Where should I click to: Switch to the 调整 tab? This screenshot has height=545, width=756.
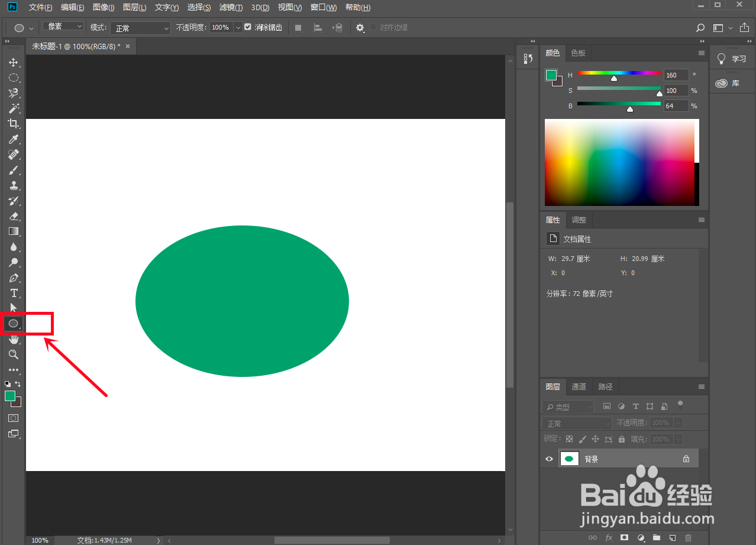tap(579, 220)
